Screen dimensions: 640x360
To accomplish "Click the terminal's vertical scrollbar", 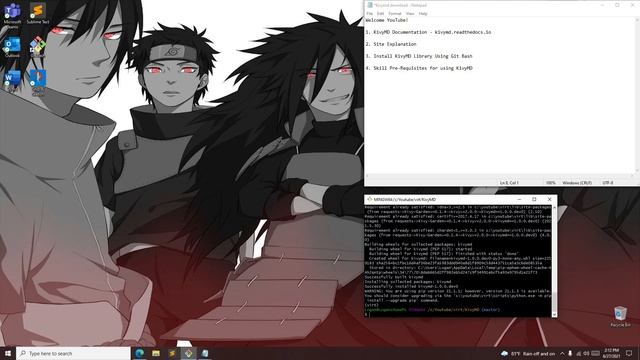I will point(554,261).
